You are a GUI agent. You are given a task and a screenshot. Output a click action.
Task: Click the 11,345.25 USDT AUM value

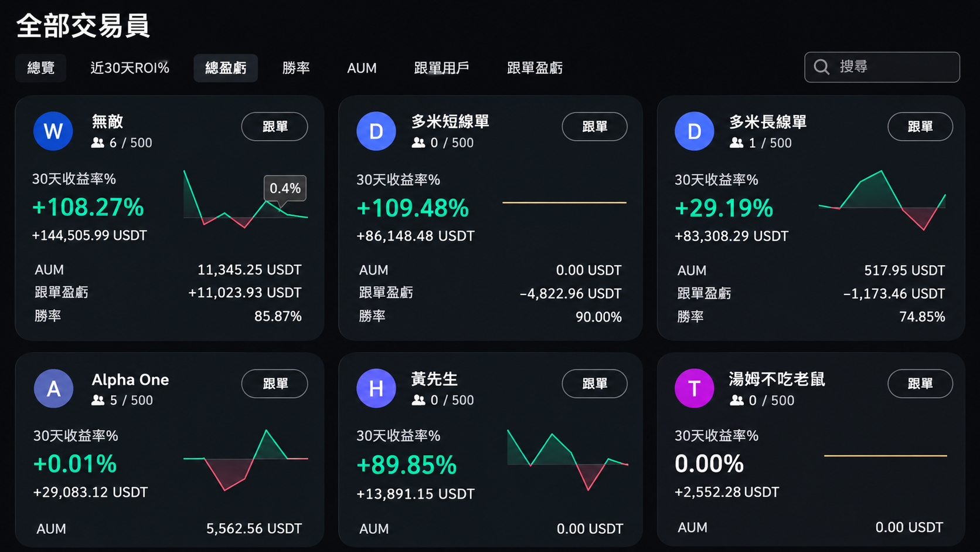[x=249, y=270]
